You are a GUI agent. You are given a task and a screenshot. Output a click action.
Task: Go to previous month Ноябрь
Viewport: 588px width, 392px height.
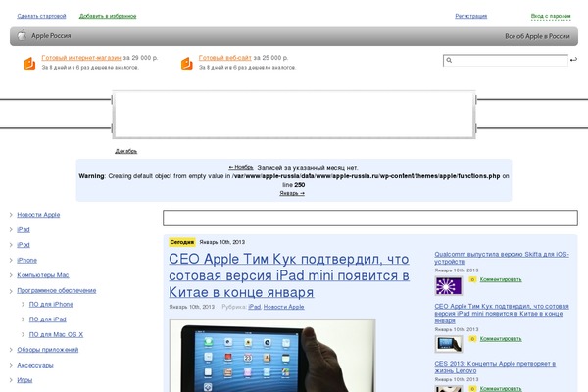click(x=241, y=167)
